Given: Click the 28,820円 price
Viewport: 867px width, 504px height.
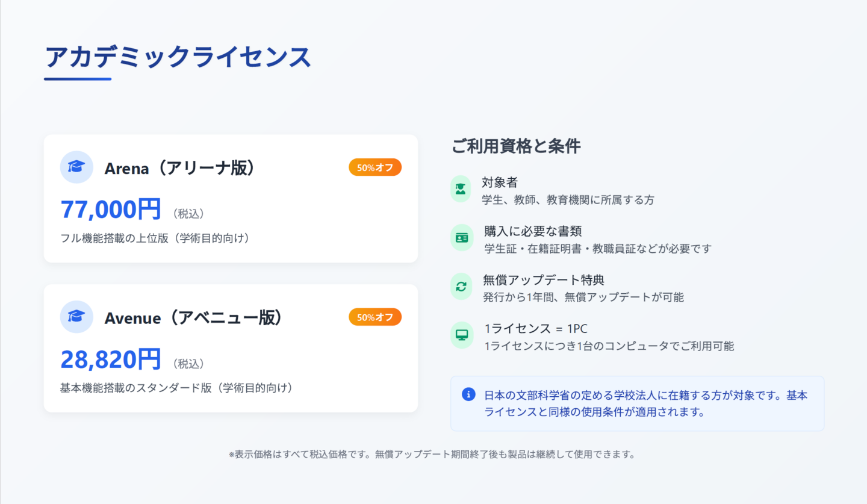Looking at the screenshot, I should (111, 359).
